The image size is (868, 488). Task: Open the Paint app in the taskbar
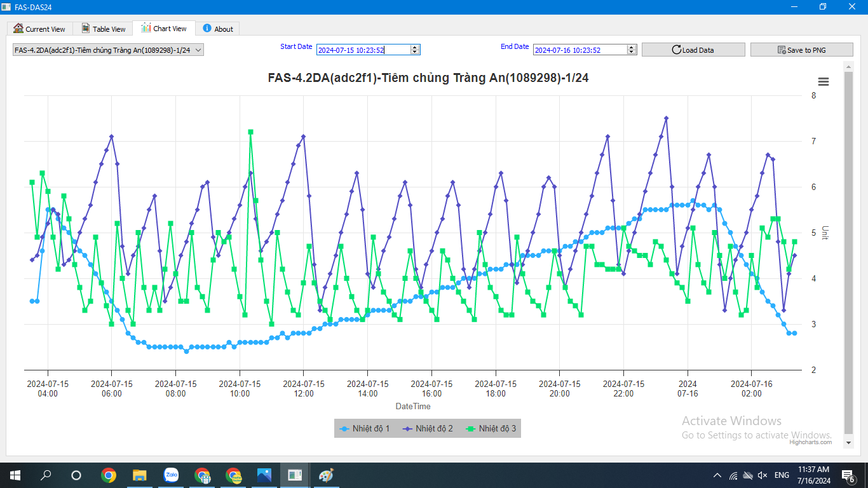tap(326, 475)
